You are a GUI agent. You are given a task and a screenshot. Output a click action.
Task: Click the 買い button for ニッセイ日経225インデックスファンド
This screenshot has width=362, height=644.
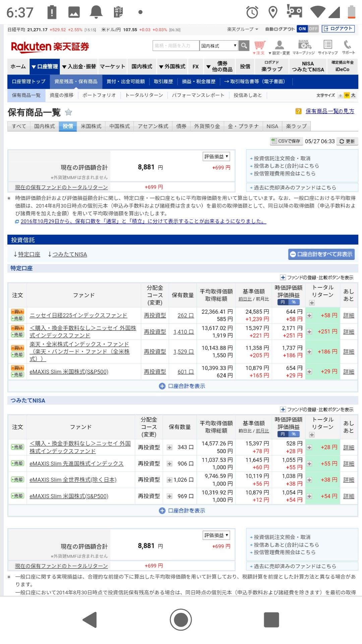(17, 312)
